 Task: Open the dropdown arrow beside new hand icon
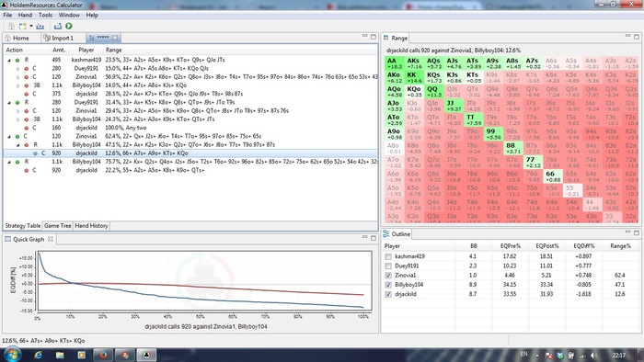(30, 26)
